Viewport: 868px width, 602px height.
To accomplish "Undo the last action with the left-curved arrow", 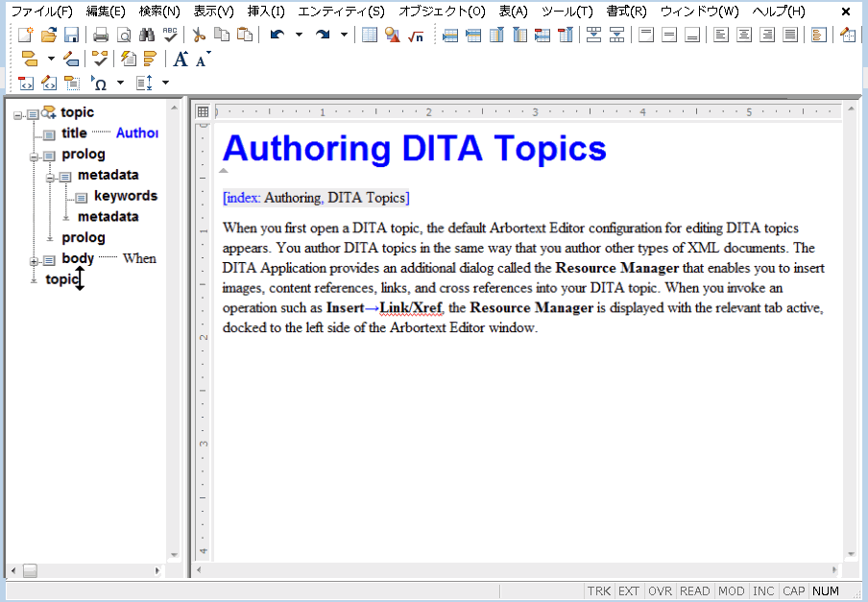I will pyautogui.click(x=277, y=35).
